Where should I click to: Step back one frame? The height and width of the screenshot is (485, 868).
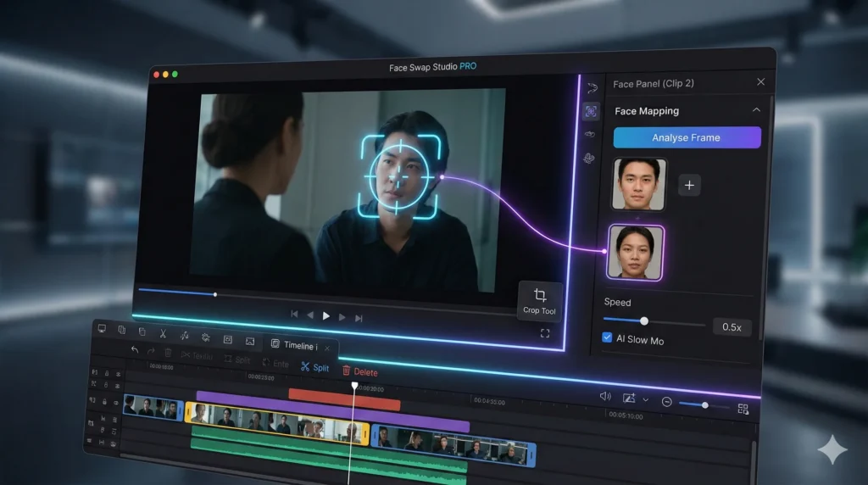310,315
